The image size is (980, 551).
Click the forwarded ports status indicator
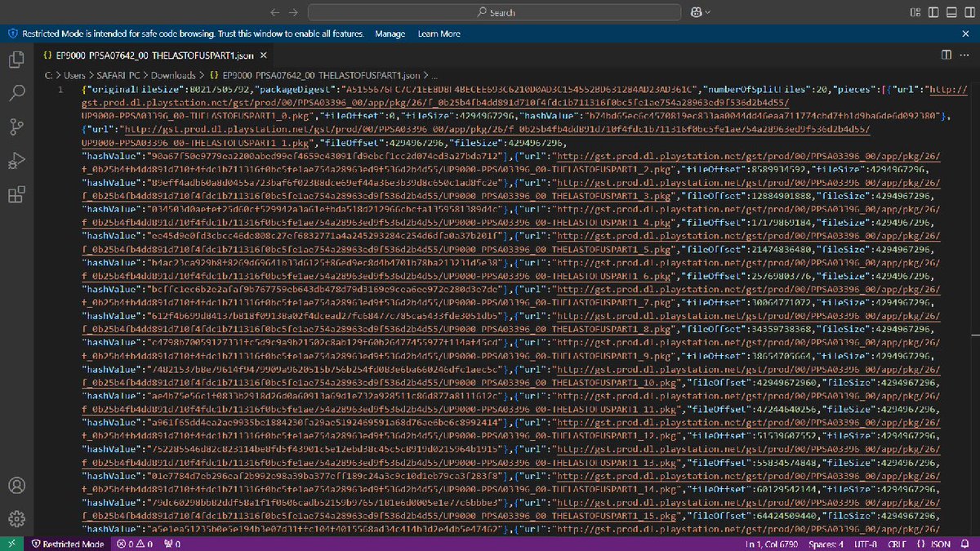click(171, 544)
